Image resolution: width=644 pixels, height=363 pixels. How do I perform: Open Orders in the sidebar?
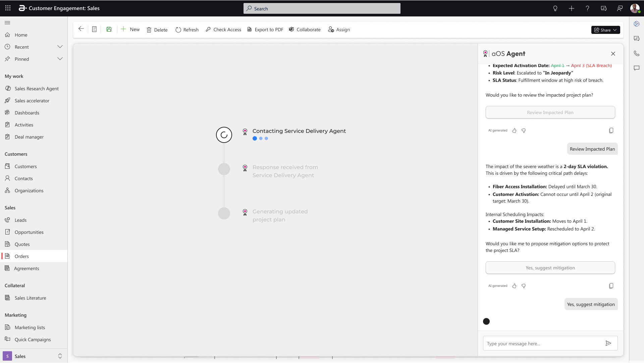pos(34,256)
